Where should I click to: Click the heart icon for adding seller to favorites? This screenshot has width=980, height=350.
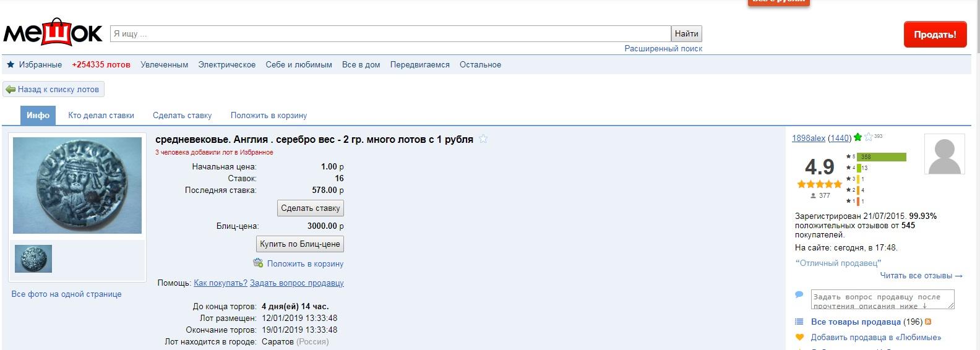click(x=799, y=337)
